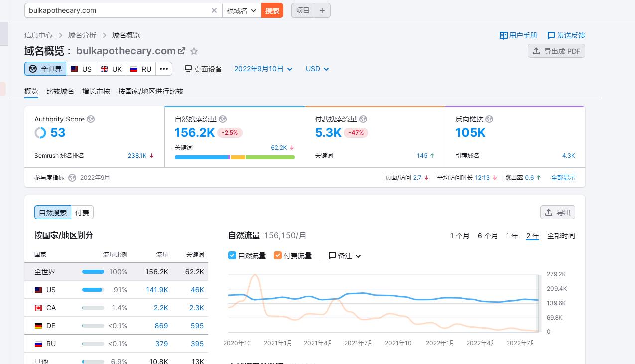
Task: Click the 145 paid keywords value
Action: click(422, 156)
